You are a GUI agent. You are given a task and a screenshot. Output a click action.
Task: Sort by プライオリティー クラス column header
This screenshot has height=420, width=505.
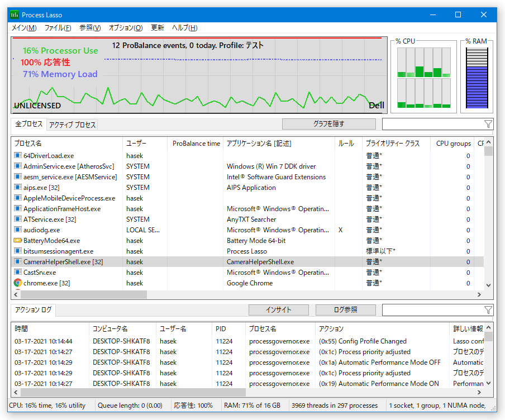click(397, 144)
